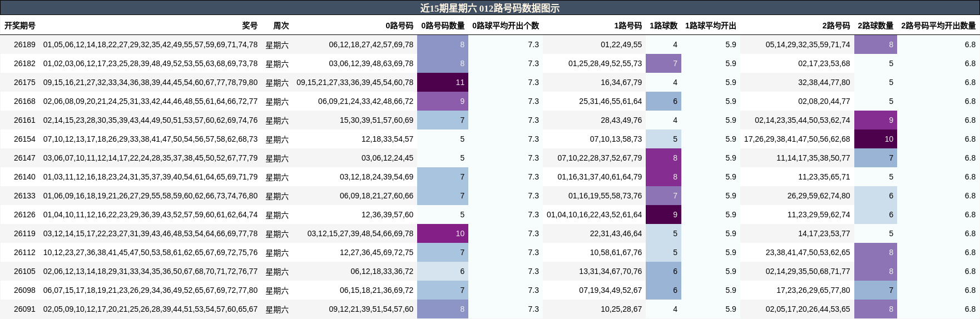The width and height of the screenshot is (980, 319).
Task: Select period number 26119
Action: tap(24, 233)
